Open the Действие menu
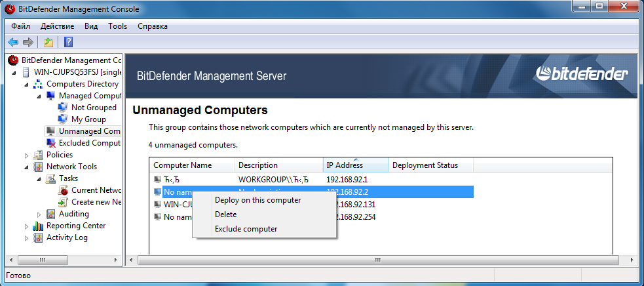 pyautogui.click(x=57, y=26)
